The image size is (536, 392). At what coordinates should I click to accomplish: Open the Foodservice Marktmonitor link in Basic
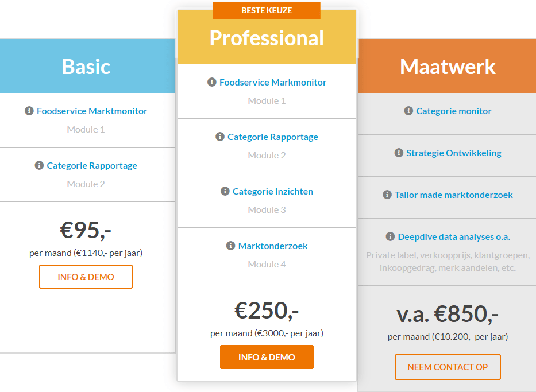click(92, 111)
